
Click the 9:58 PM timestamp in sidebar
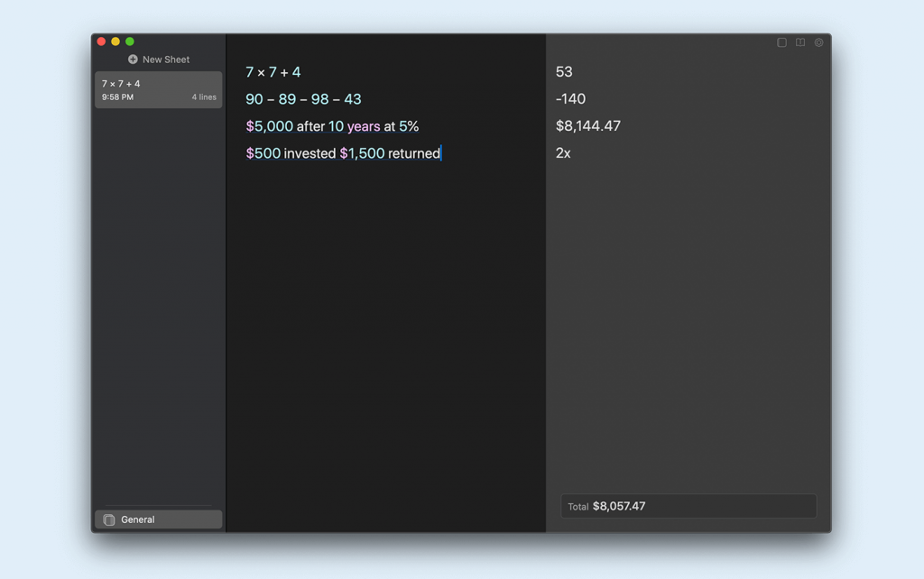(x=117, y=97)
